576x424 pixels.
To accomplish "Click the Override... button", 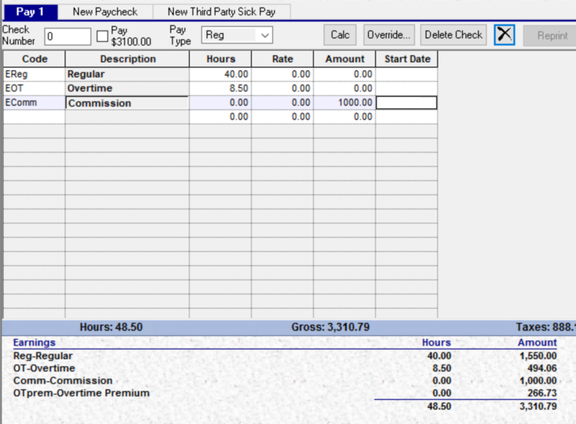I will point(389,35).
